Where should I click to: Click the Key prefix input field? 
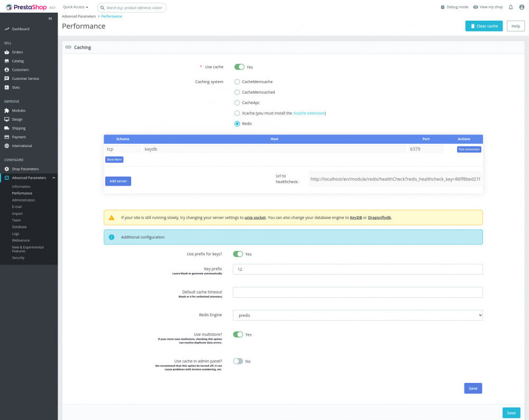click(x=358, y=269)
